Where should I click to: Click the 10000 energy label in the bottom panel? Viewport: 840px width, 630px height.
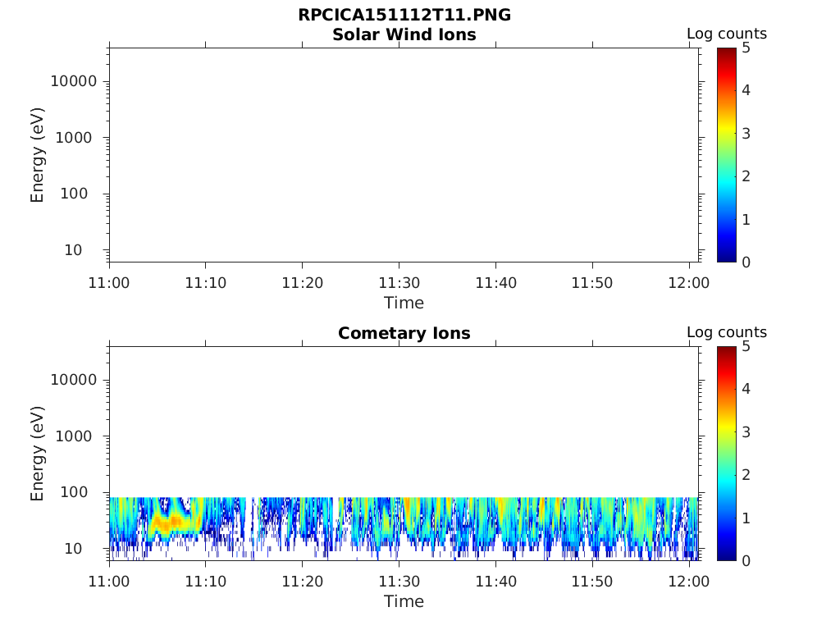click(74, 380)
